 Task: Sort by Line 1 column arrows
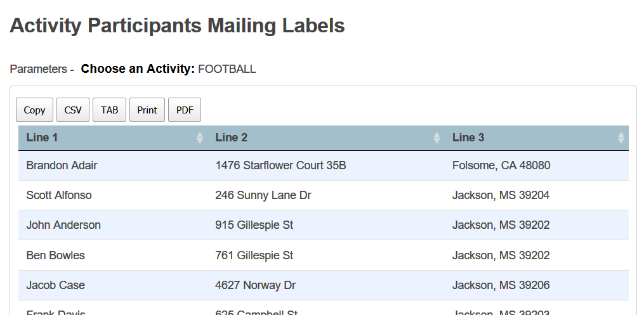[x=200, y=138]
